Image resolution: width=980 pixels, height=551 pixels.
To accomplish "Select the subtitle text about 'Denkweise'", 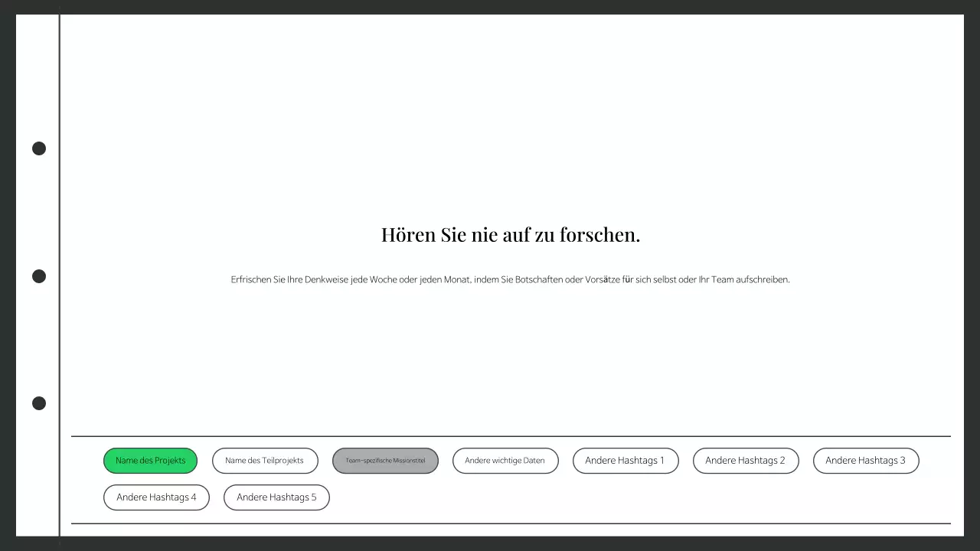I will coord(511,279).
